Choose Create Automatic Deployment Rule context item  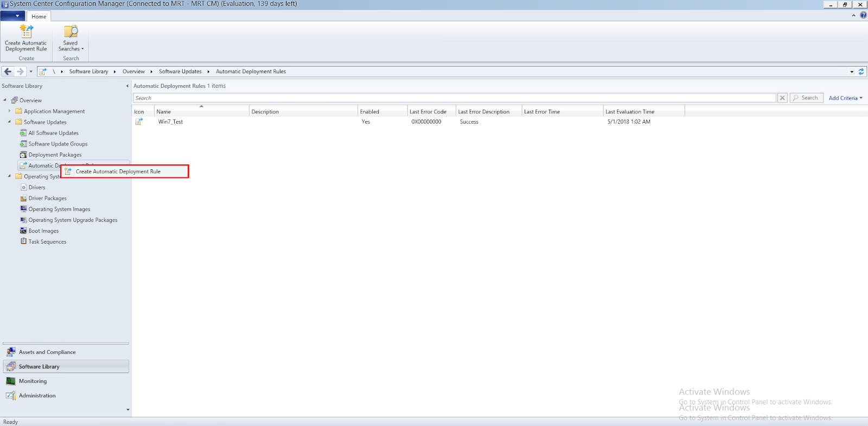(x=118, y=171)
